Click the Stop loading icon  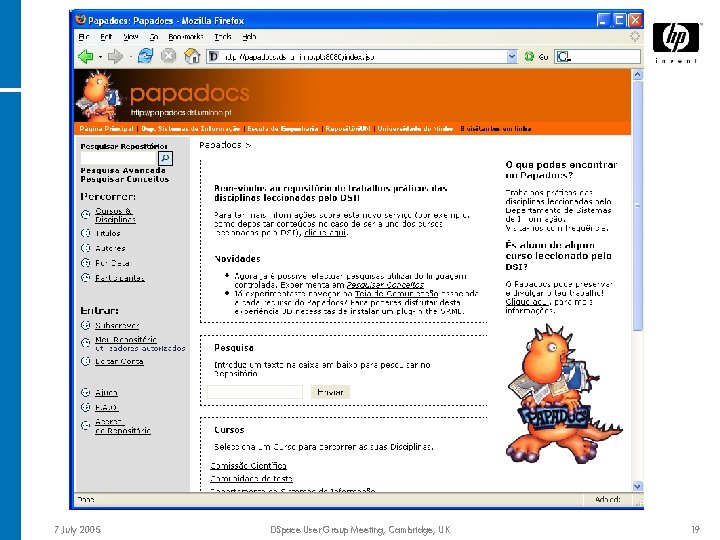(x=169, y=56)
